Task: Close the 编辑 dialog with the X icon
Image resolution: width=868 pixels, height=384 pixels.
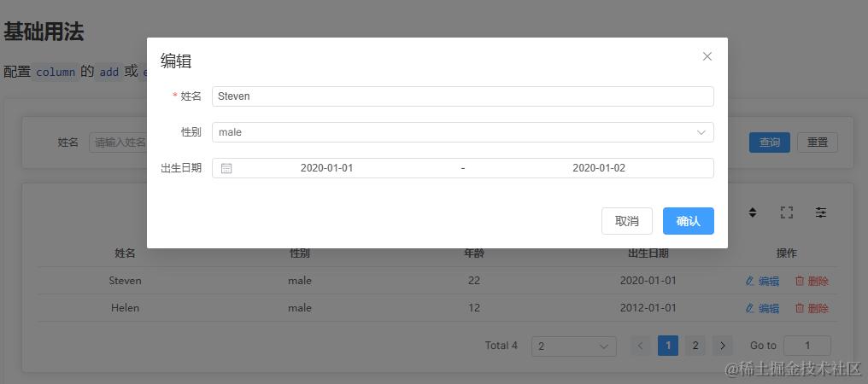Action: pyautogui.click(x=707, y=56)
